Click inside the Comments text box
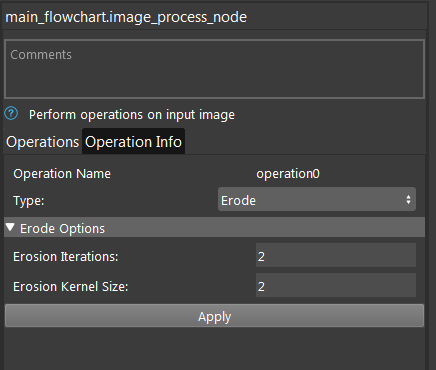The height and width of the screenshot is (370, 436). click(214, 69)
